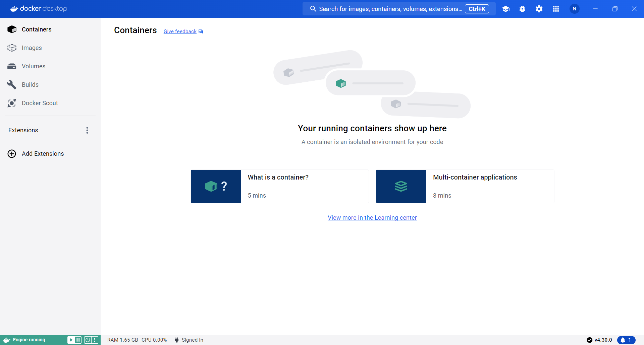Click the Builds wrench icon
Screen dimensions: 644x345
[x=12, y=85]
